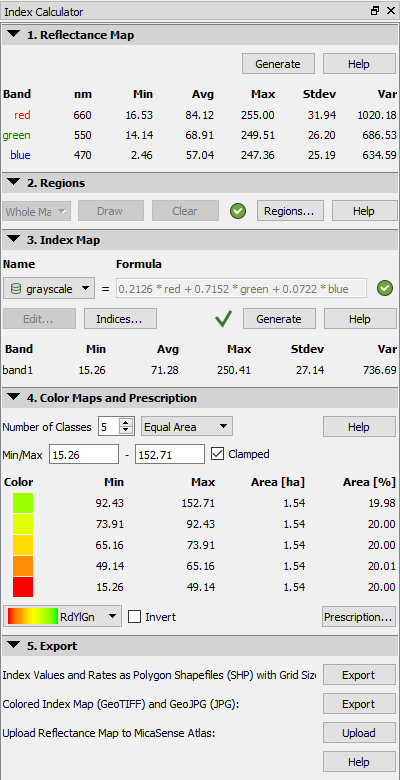Image resolution: width=400 pixels, height=780 pixels.
Task: Click the Edit... index button
Action: click(39, 319)
